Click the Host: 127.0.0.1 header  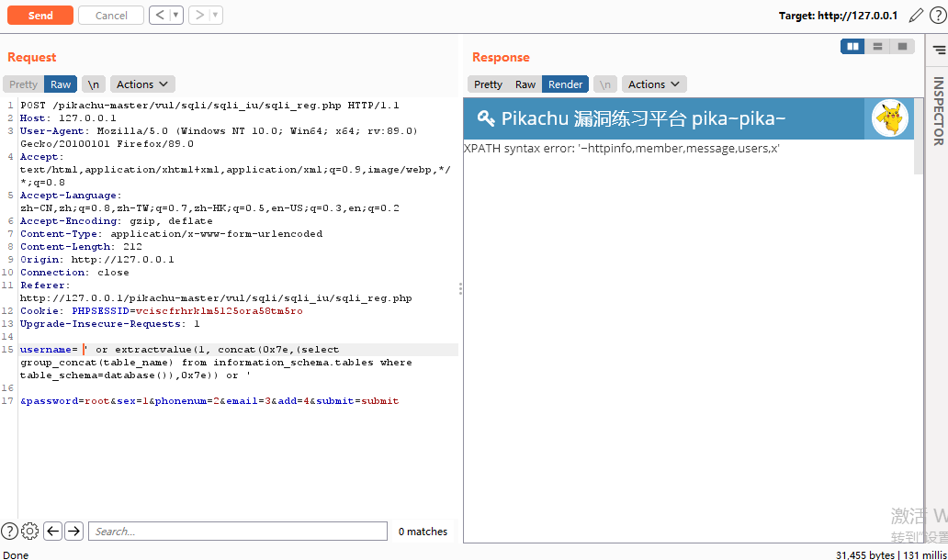68,118
